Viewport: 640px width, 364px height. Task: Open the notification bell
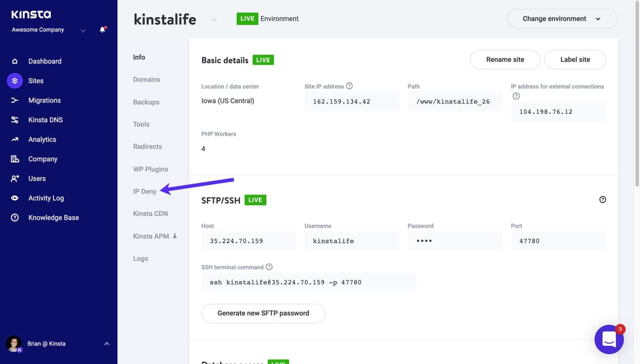[x=102, y=31]
